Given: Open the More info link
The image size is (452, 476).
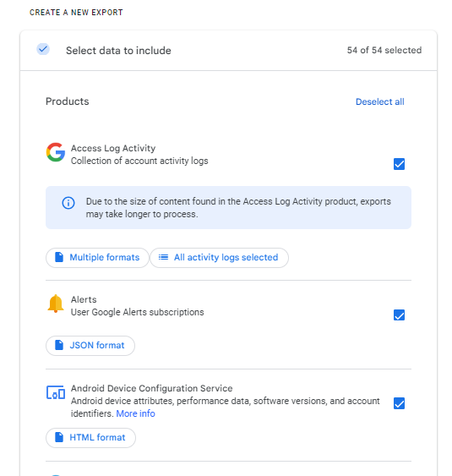Looking at the screenshot, I should click(x=135, y=413).
